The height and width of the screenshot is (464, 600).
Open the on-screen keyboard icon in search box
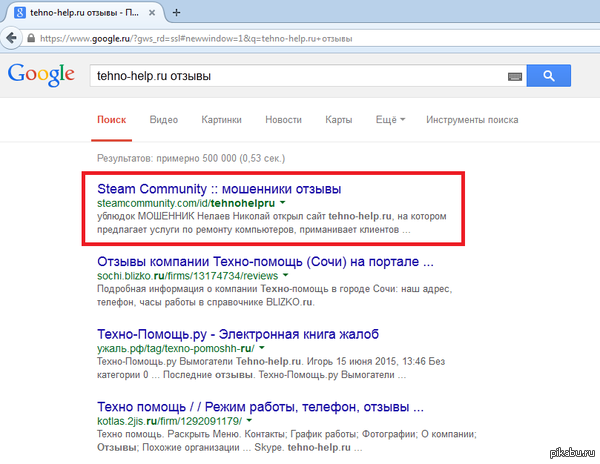[x=515, y=76]
